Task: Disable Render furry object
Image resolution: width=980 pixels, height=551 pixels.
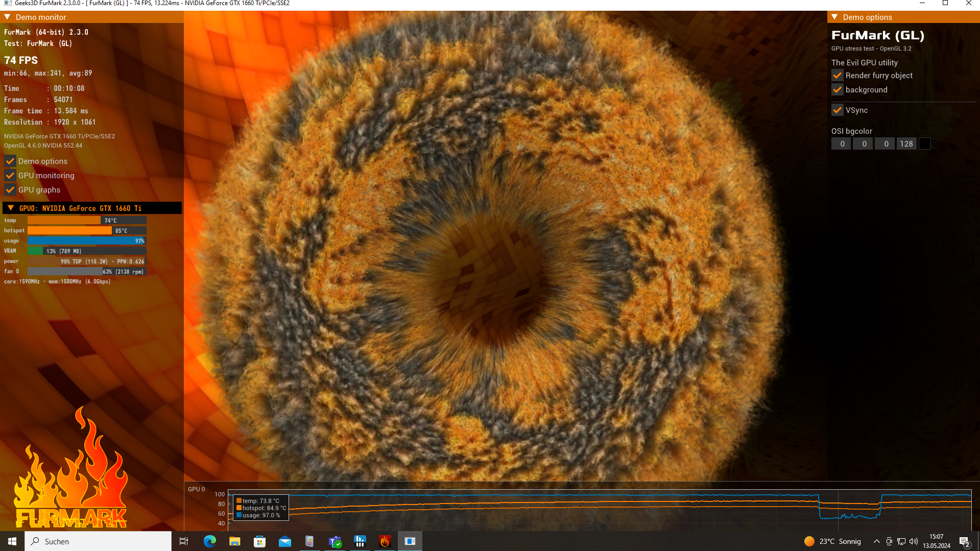Action: point(837,76)
